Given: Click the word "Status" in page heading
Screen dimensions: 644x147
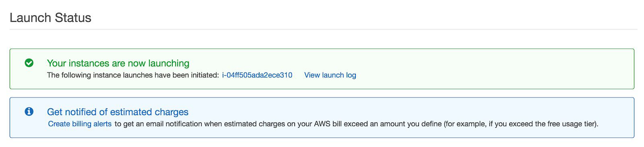Looking at the screenshot, I should tap(73, 18).
